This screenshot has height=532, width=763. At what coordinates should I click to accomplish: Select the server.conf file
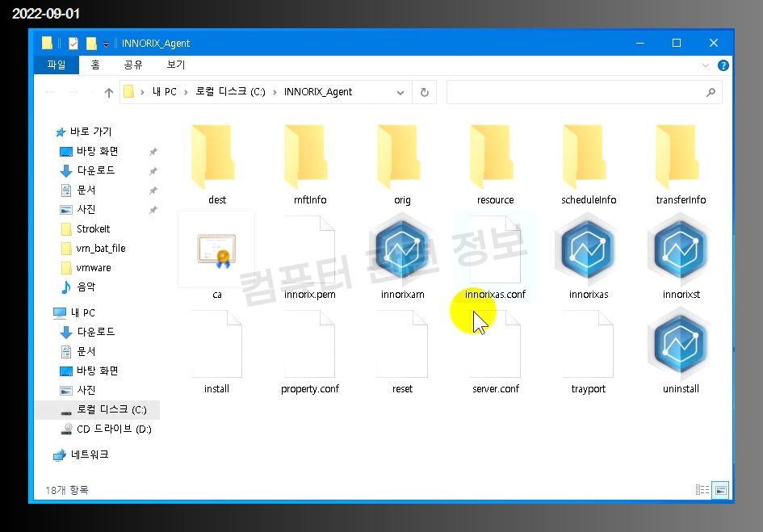(495, 352)
